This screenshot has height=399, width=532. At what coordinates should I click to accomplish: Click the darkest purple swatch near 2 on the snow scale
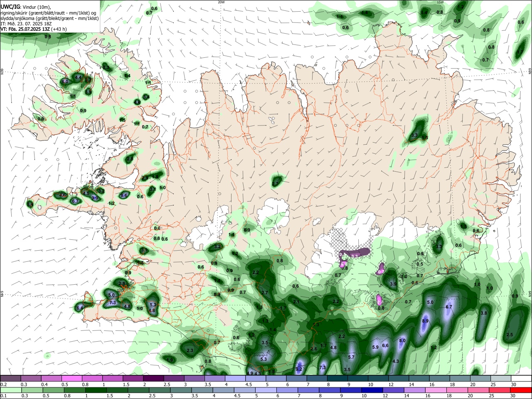[153, 379]
